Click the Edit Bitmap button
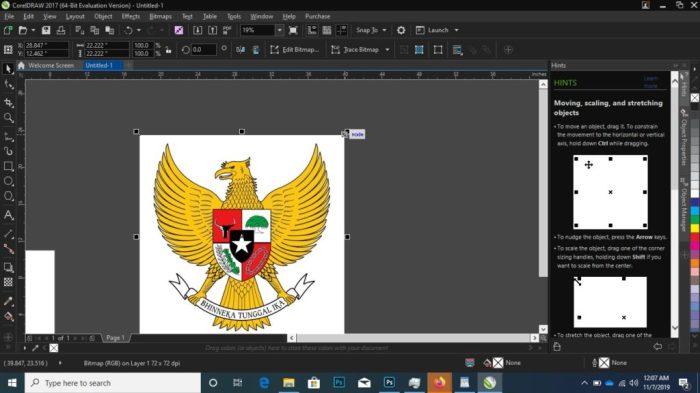The height and width of the screenshot is (393, 700). point(295,50)
